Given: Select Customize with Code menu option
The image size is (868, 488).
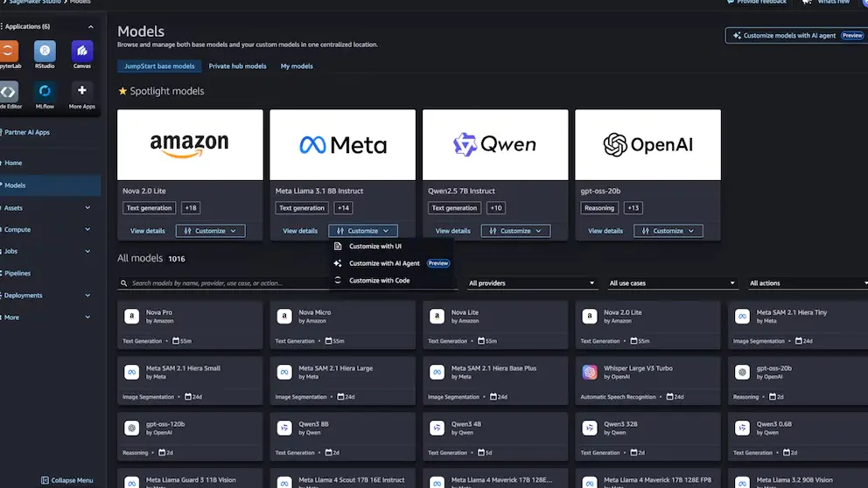Looking at the screenshot, I should click(x=379, y=281).
